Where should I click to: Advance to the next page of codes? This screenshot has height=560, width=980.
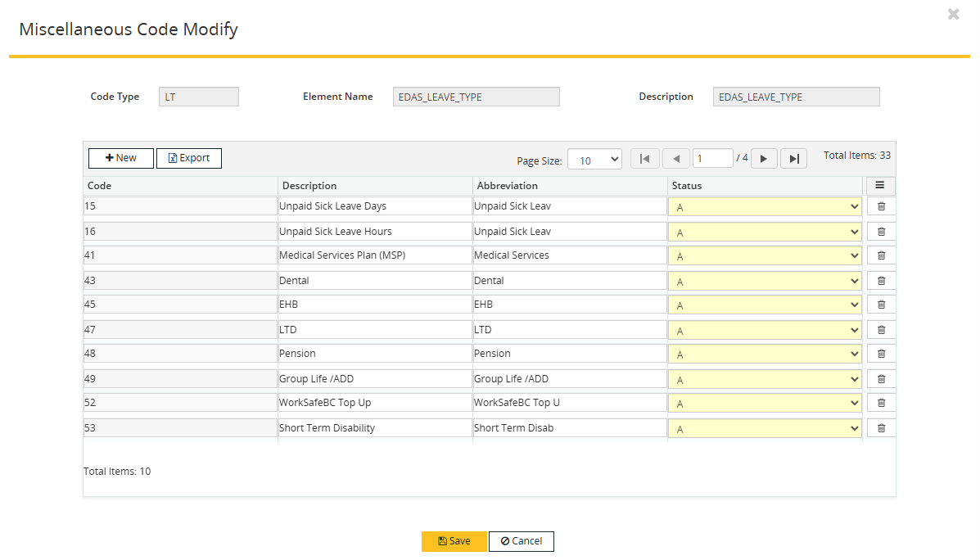click(763, 158)
